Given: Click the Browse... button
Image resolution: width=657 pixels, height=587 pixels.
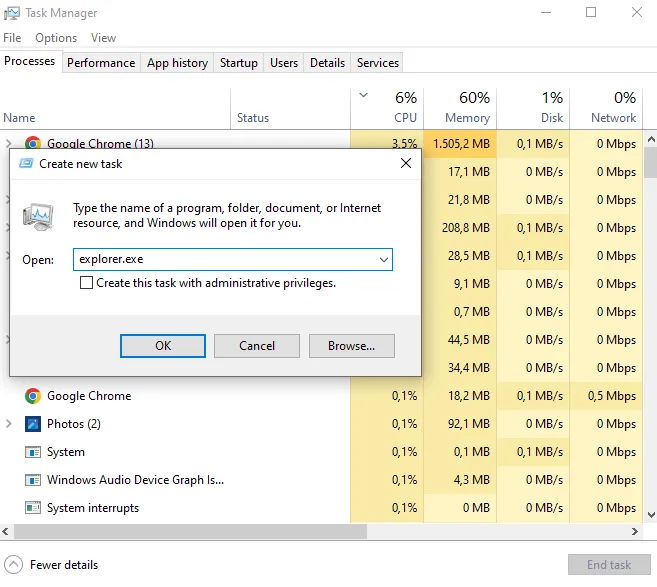Looking at the screenshot, I should [352, 346].
